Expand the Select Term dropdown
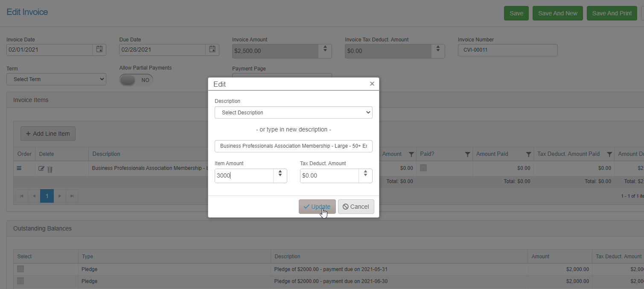 click(56, 79)
